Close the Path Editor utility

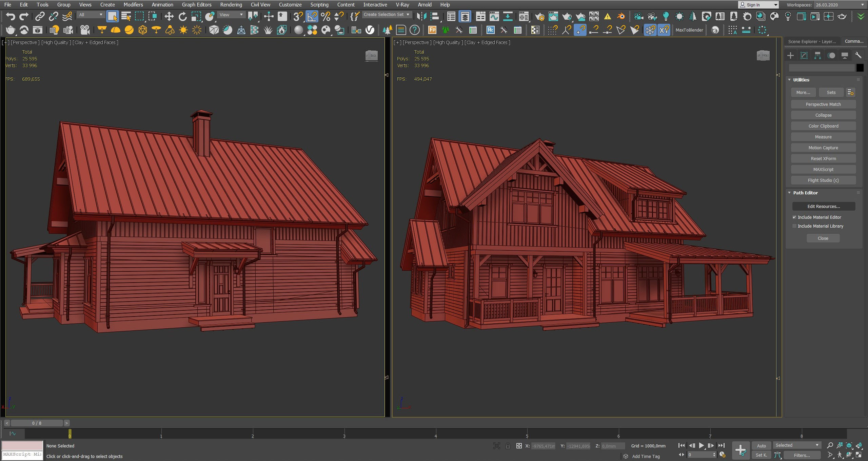pyautogui.click(x=823, y=238)
